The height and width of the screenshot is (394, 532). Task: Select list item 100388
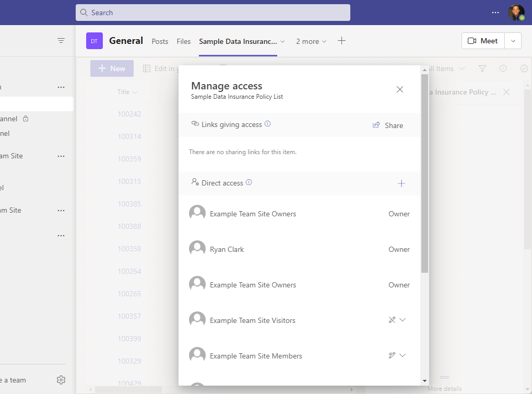[129, 226]
